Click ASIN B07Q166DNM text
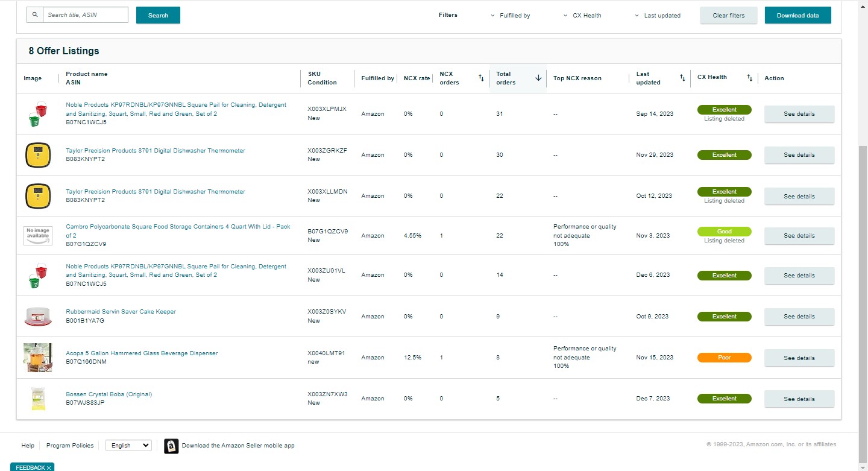Screen dimensions: 868x471 tap(86, 362)
